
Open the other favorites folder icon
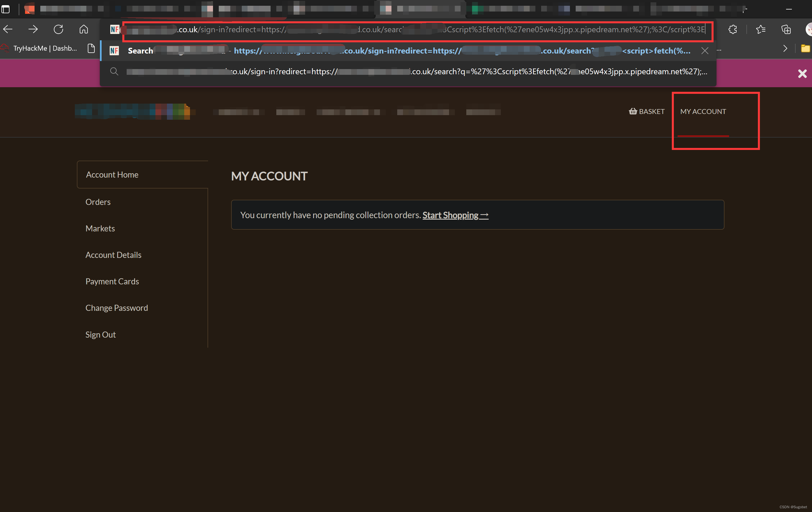806,48
